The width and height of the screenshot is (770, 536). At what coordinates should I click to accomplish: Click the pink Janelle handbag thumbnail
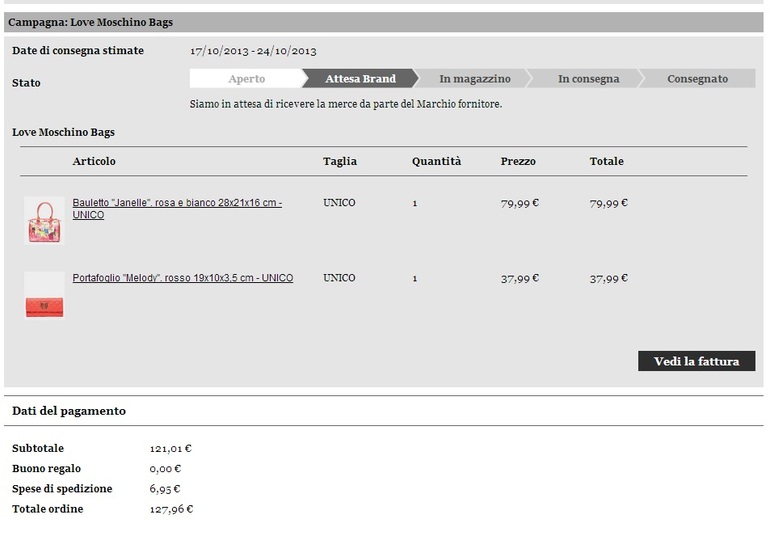(x=44, y=221)
